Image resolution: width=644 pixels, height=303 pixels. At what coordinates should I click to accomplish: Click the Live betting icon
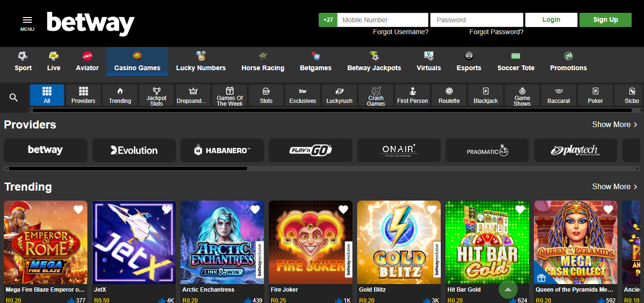[x=53, y=61]
